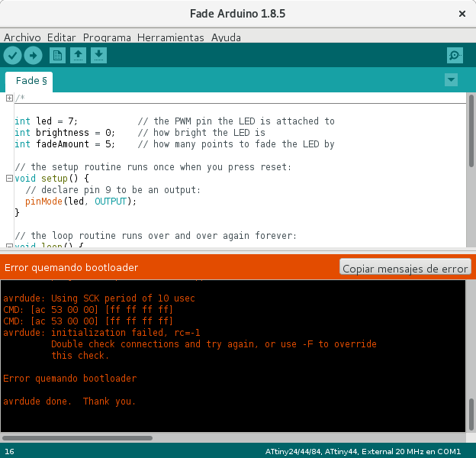The image size is (476, 458).
Task: Click console line 'avrdude: initialization failed, rc=-1'
Action: 101,333
